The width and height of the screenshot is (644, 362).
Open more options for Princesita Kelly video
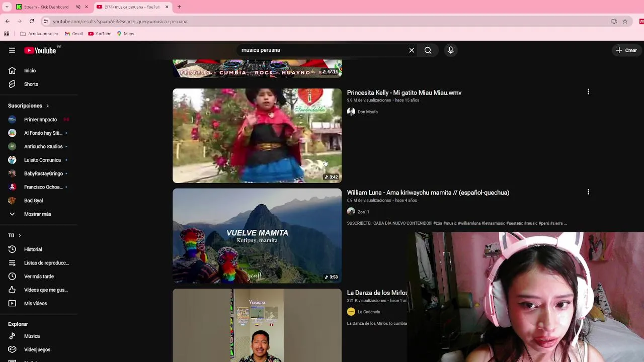pos(588,92)
